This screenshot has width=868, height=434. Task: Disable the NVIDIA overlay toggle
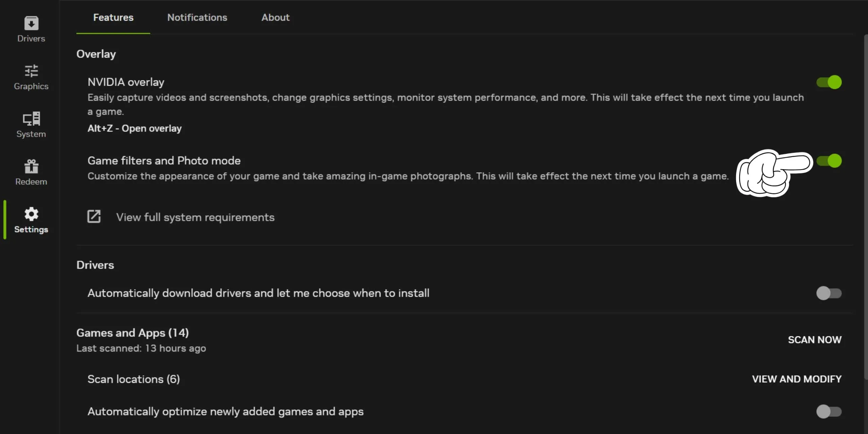click(x=829, y=82)
